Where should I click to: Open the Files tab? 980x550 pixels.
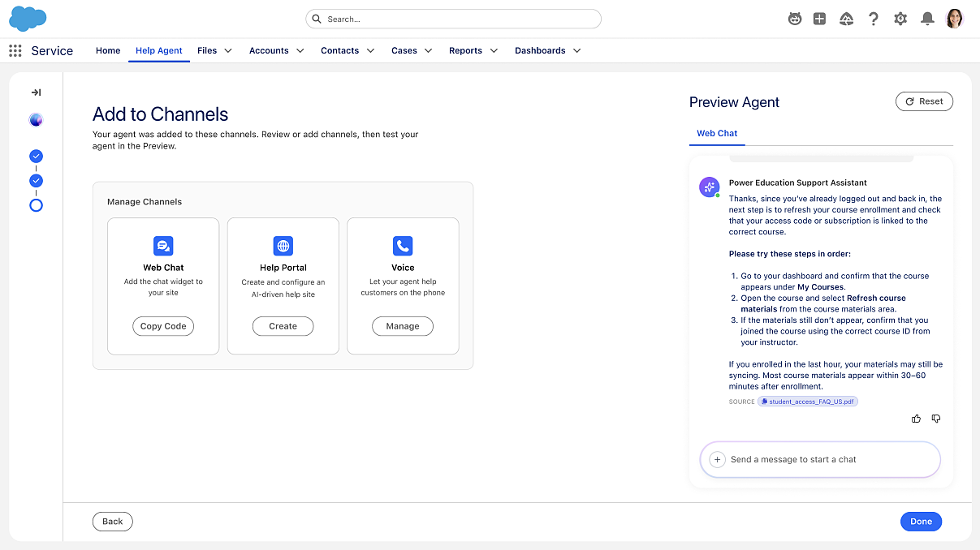click(207, 50)
